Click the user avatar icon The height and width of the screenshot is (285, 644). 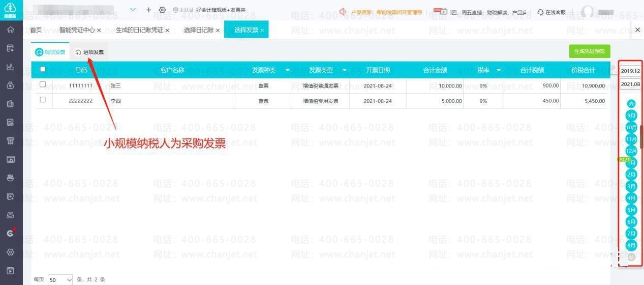click(588, 11)
